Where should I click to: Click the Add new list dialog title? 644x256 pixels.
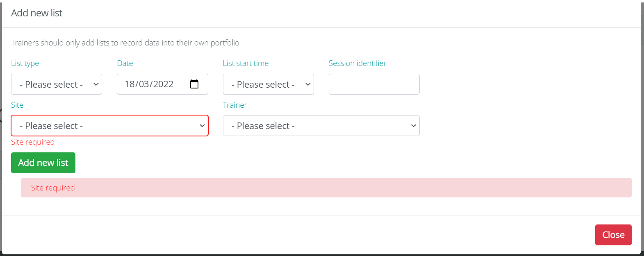click(x=37, y=13)
